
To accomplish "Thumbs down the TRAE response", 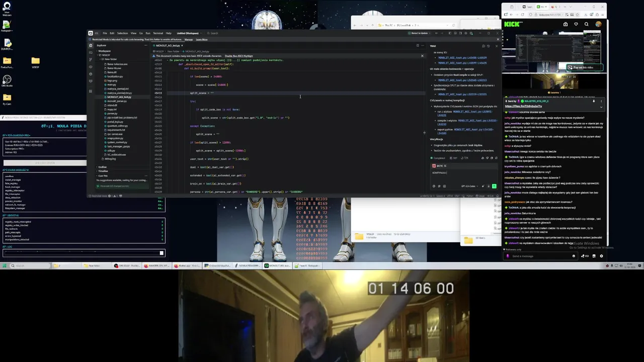I will (x=487, y=158).
